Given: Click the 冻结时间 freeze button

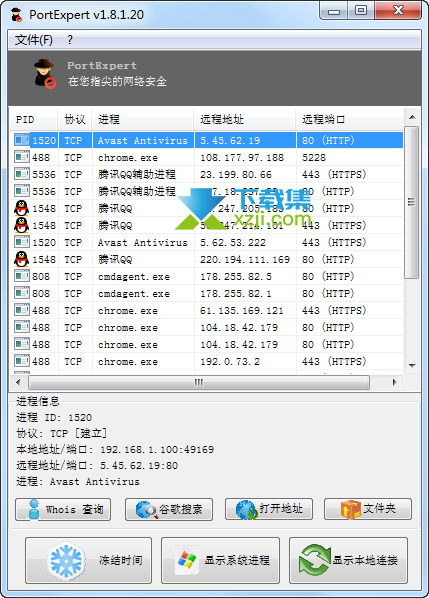Looking at the screenshot, I should tap(88, 560).
